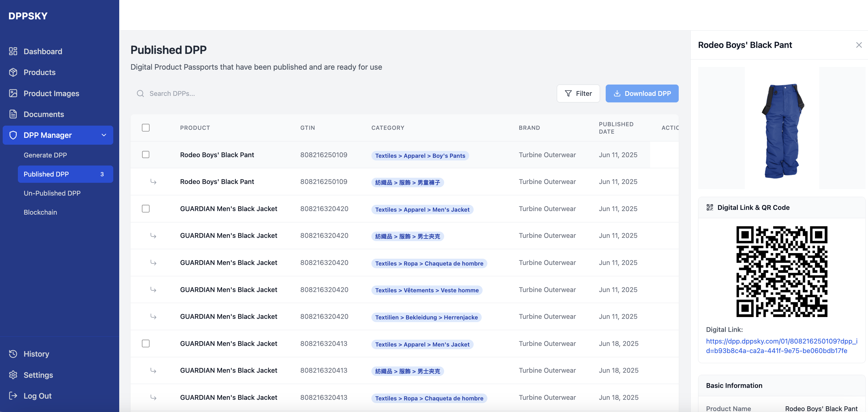Click the History clock icon
Image resolution: width=868 pixels, height=412 pixels.
13,354
